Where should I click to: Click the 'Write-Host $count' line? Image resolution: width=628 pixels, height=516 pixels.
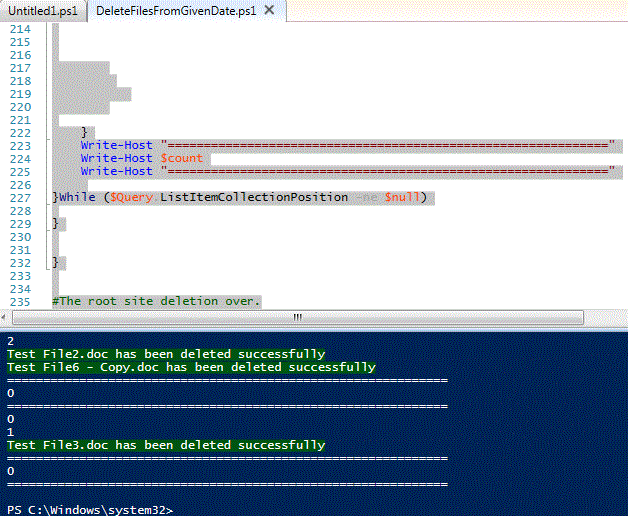[142, 158]
